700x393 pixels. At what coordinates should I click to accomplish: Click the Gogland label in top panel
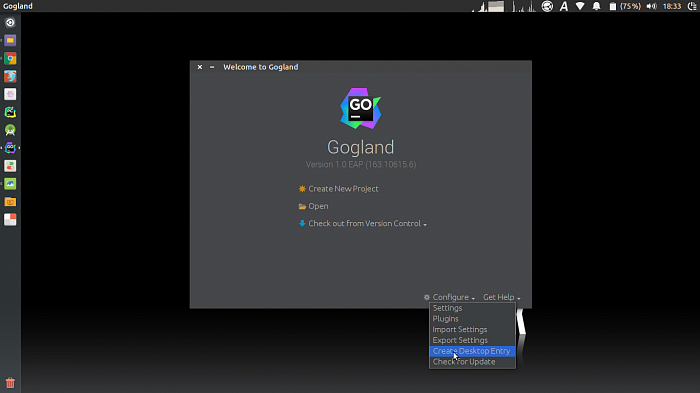[x=18, y=6]
